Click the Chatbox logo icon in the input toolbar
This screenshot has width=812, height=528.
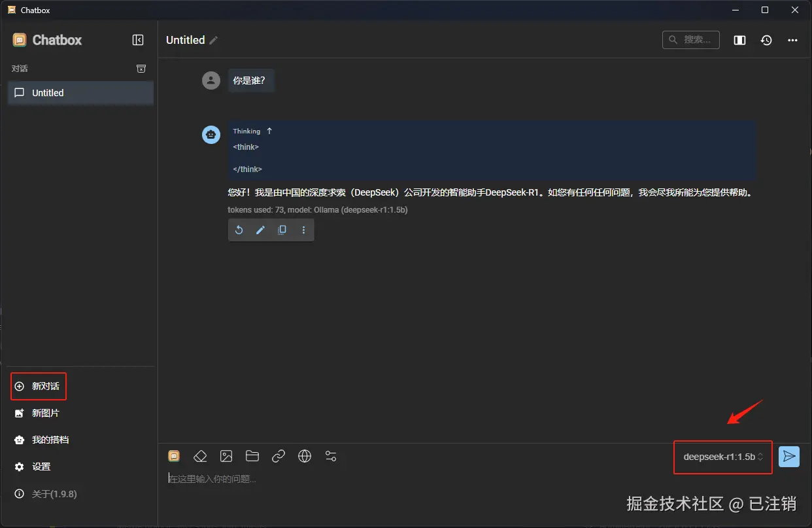click(174, 456)
